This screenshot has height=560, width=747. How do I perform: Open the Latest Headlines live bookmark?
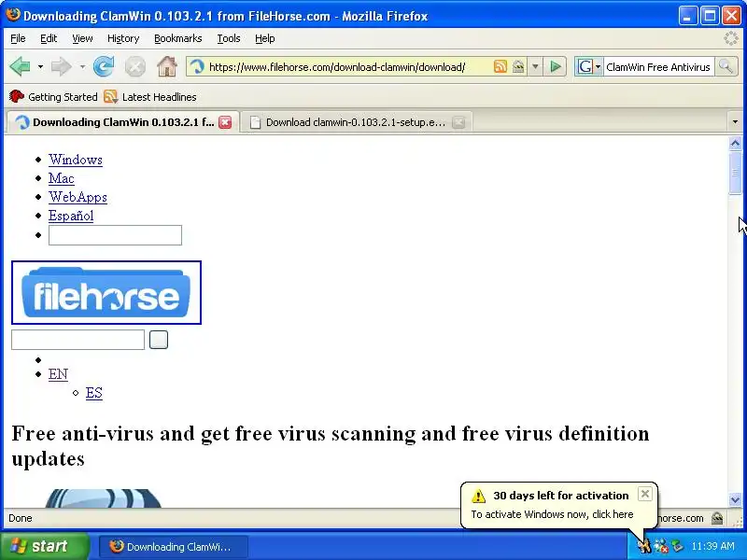150,97
